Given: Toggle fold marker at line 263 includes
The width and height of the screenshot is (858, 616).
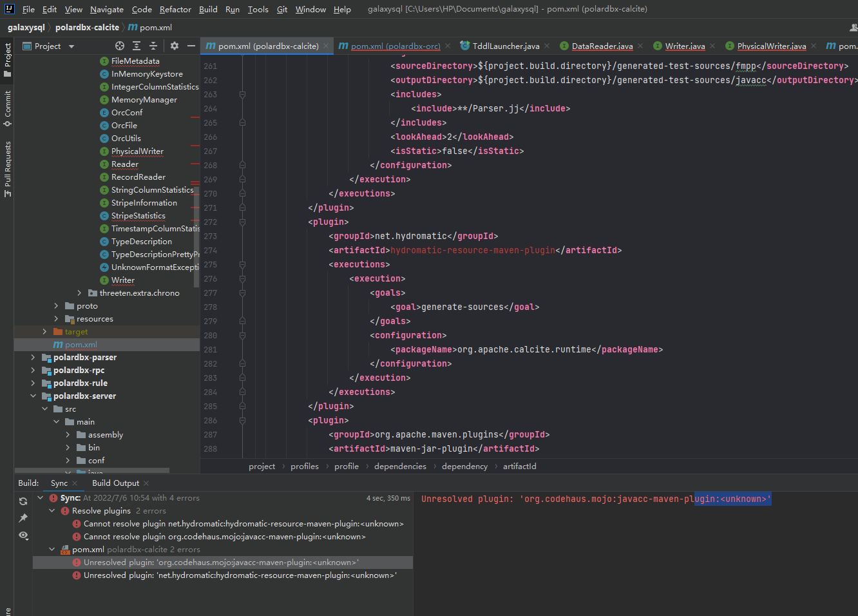Looking at the screenshot, I should [x=242, y=94].
